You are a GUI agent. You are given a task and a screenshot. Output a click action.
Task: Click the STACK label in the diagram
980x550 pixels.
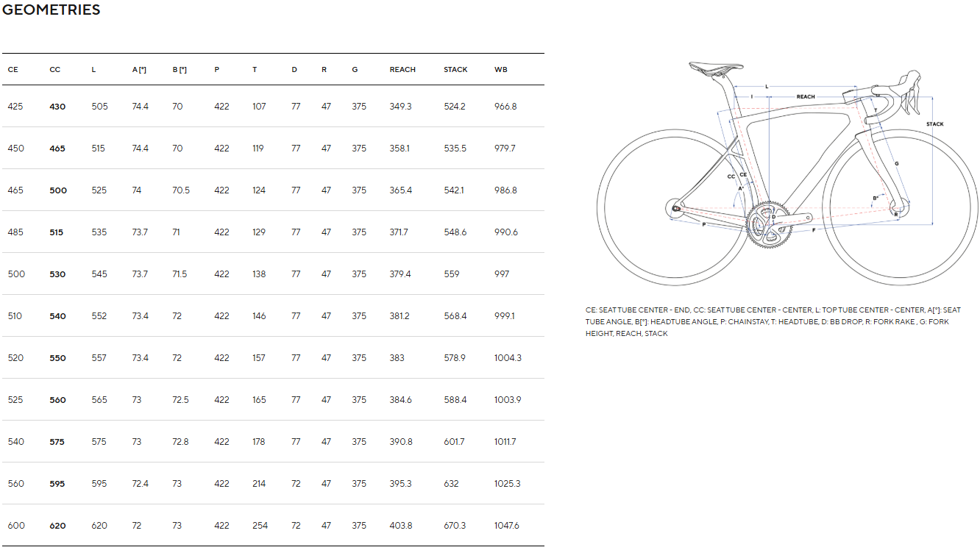click(935, 124)
